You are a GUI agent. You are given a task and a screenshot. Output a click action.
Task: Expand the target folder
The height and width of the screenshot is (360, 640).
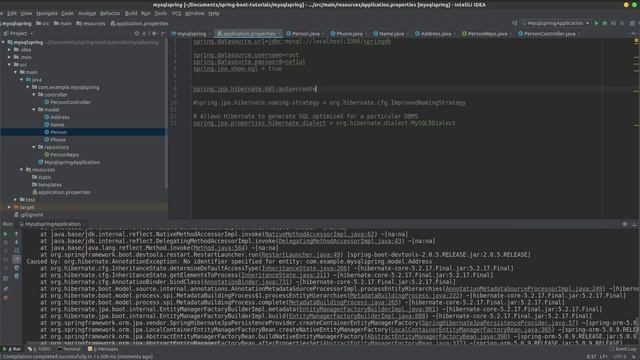9,207
